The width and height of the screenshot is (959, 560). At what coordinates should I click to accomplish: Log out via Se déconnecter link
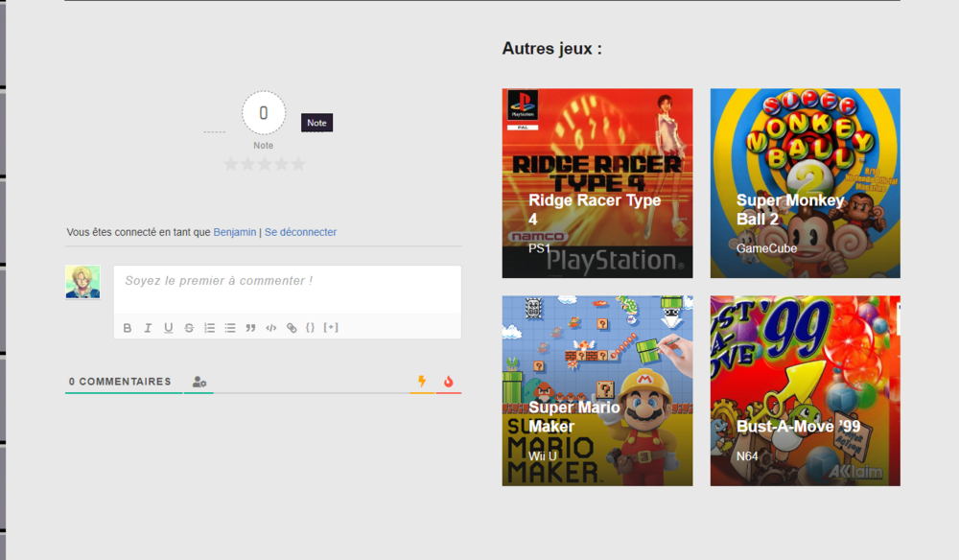pyautogui.click(x=300, y=232)
